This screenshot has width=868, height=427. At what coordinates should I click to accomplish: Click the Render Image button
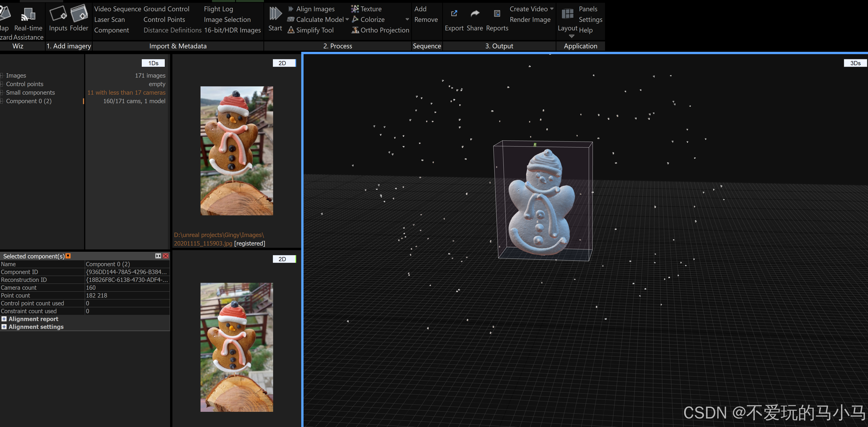pyautogui.click(x=530, y=20)
